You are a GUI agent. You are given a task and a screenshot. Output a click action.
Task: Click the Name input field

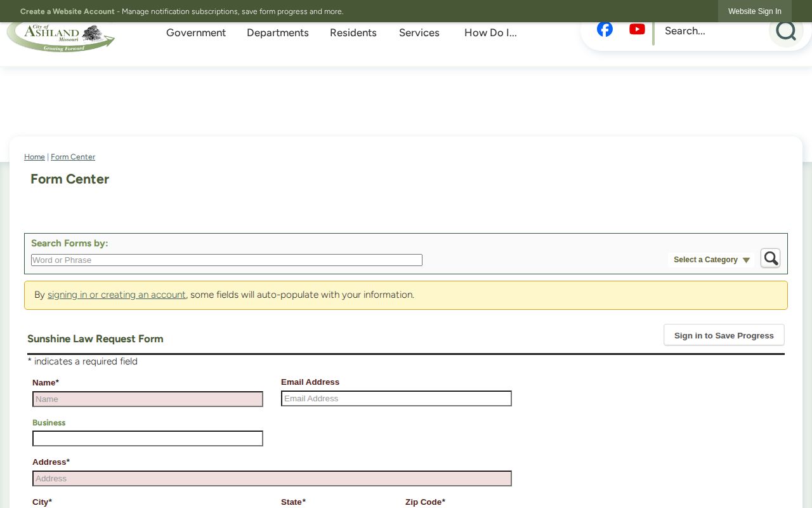[148, 399]
